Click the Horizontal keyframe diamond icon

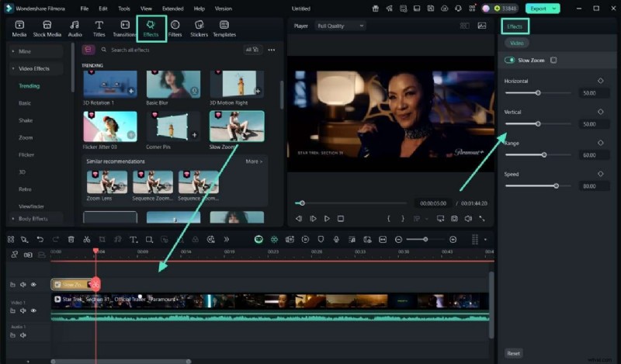pyautogui.click(x=601, y=81)
